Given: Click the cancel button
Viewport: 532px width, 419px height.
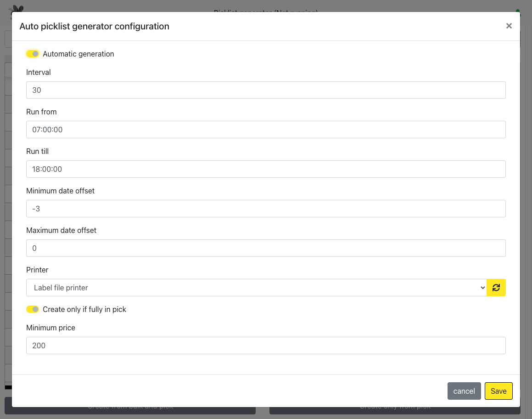Looking at the screenshot, I should 464,391.
